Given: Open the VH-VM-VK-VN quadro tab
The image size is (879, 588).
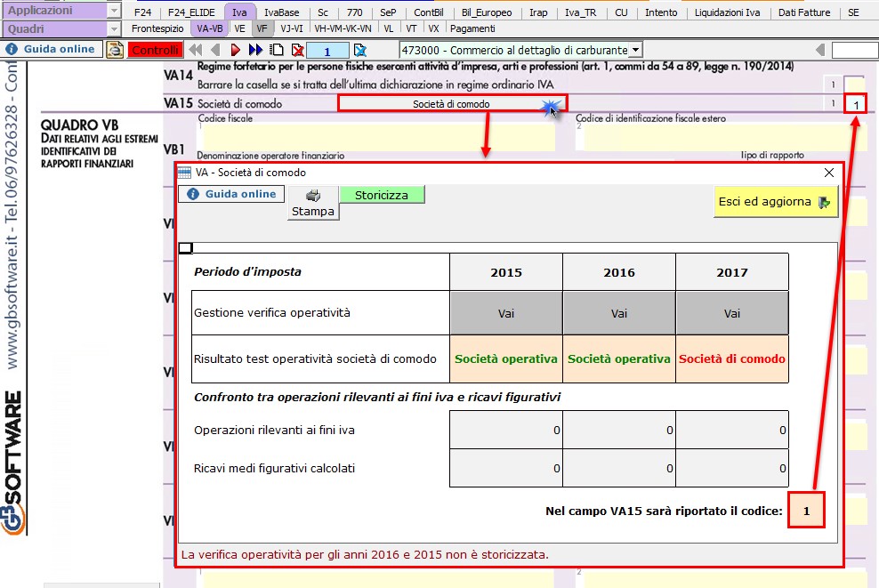Looking at the screenshot, I should (343, 28).
